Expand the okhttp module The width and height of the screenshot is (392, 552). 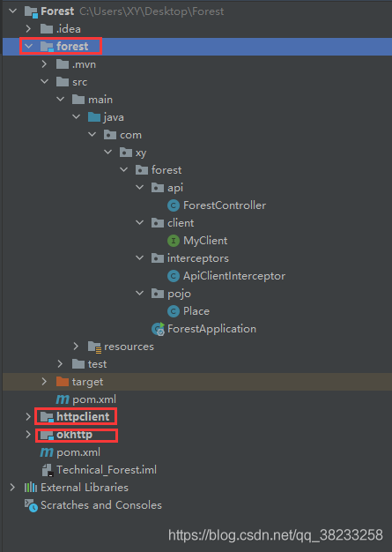28,435
